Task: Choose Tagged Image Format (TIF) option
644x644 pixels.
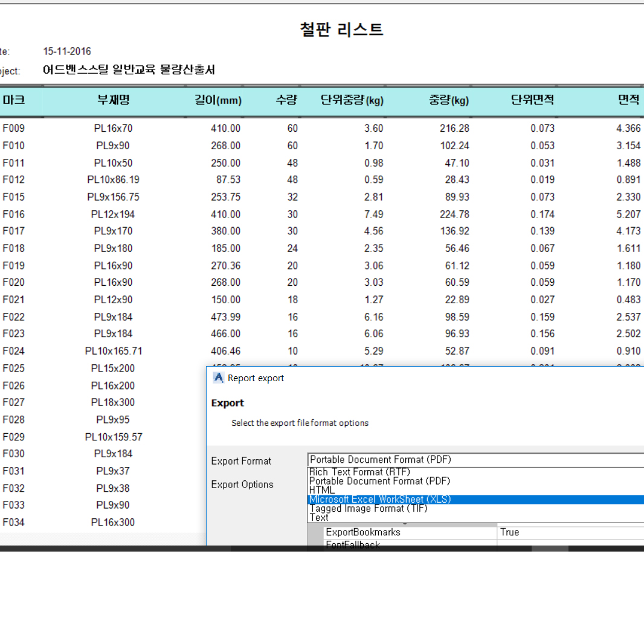Action: tap(475, 509)
